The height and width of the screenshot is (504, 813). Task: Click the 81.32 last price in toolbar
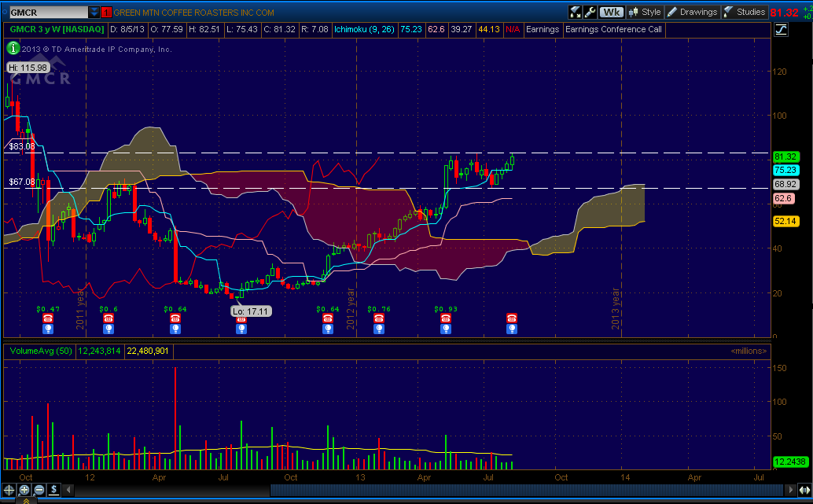(x=784, y=13)
